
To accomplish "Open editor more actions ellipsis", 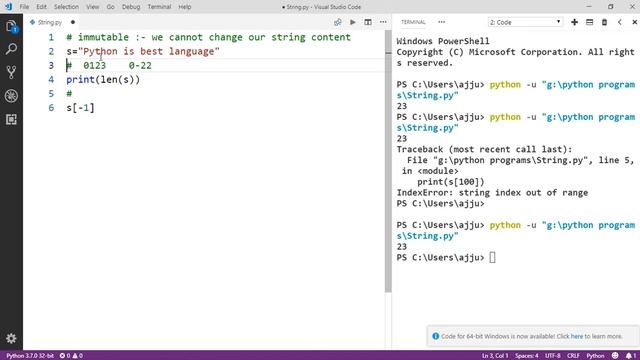I will click(383, 22).
